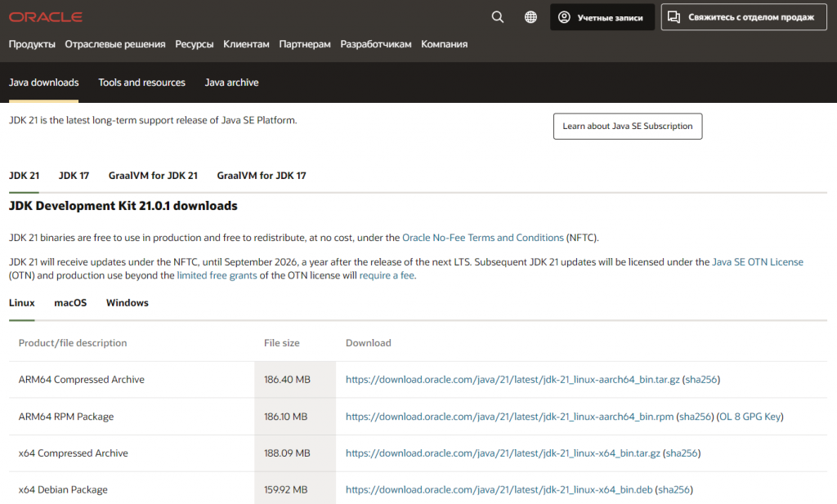This screenshot has height=504, width=837.
Task: Click the x64 Compressed Archive description
Action: 73,453
